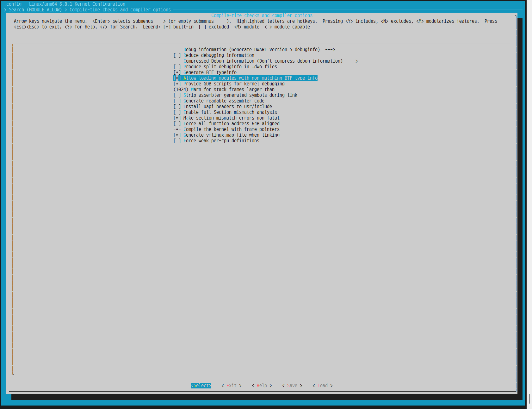Image resolution: width=532 pixels, height=409 pixels.
Task: Enable Strip assembler-generated symbols during link
Action: tap(235, 95)
